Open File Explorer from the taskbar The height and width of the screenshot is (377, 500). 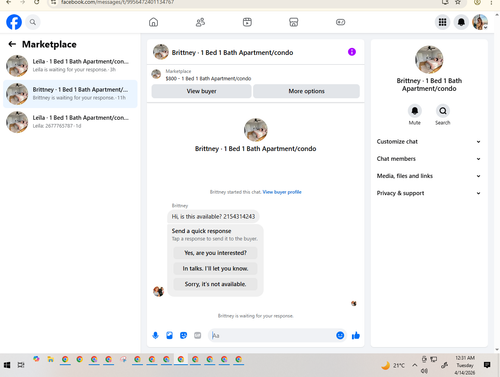pos(51,359)
